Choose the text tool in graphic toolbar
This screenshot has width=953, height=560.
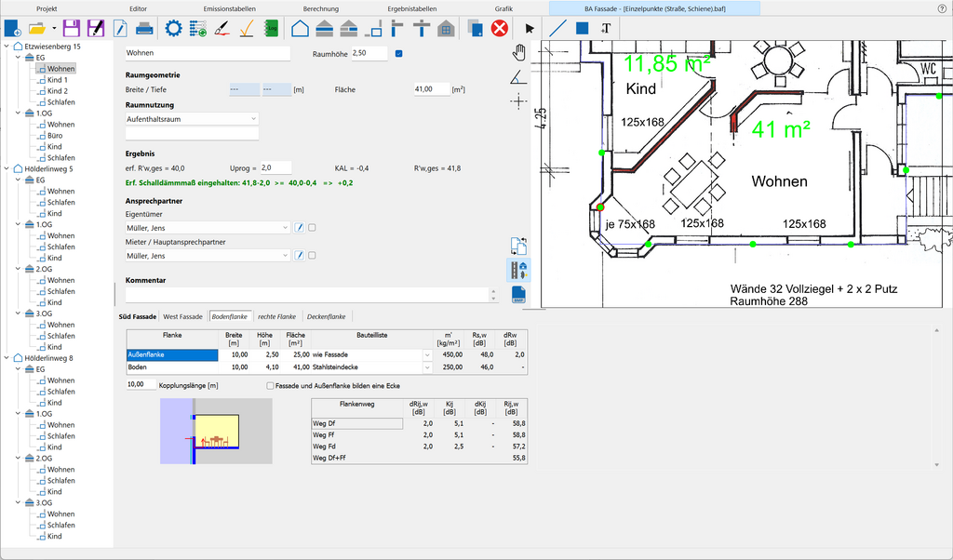coord(606,28)
